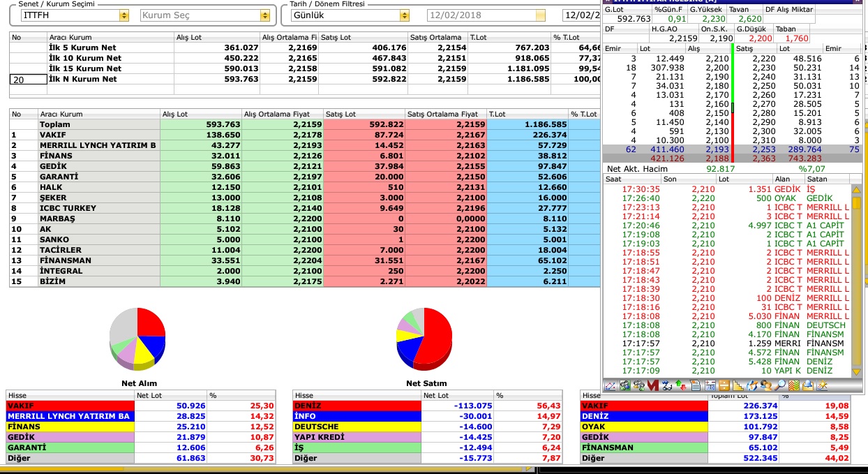Open the Kurum Seç institution dropdown
This screenshot has height=474, width=868.
264,15
